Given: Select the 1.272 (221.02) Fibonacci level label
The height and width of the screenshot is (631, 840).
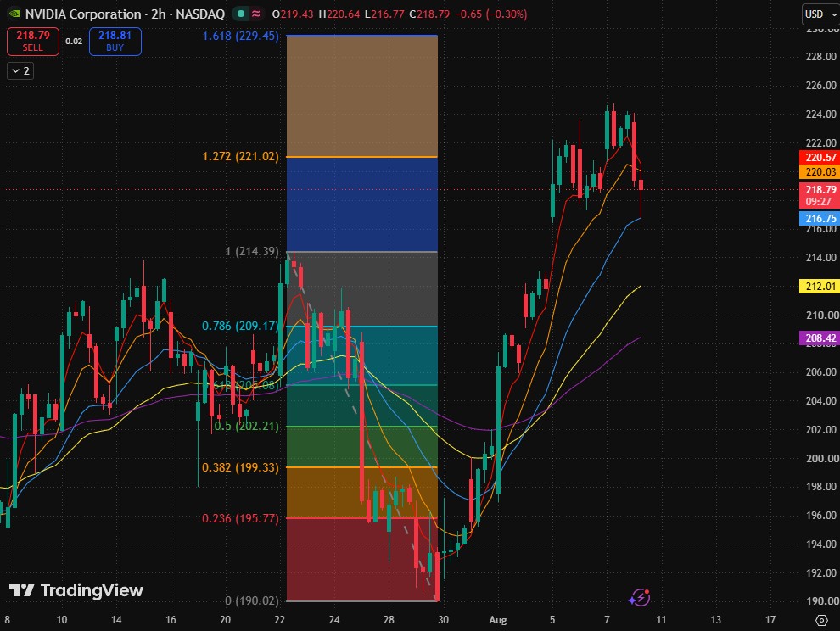Looking at the screenshot, I should 240,156.
